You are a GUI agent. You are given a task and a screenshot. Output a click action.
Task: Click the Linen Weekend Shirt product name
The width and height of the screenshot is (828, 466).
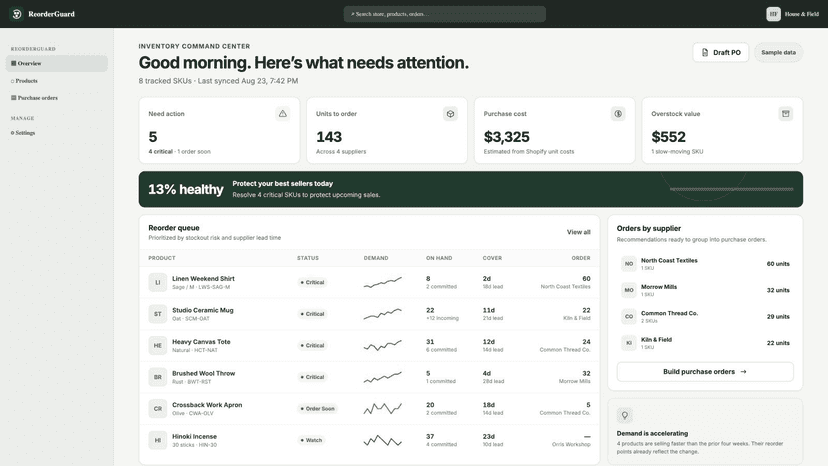203,278
